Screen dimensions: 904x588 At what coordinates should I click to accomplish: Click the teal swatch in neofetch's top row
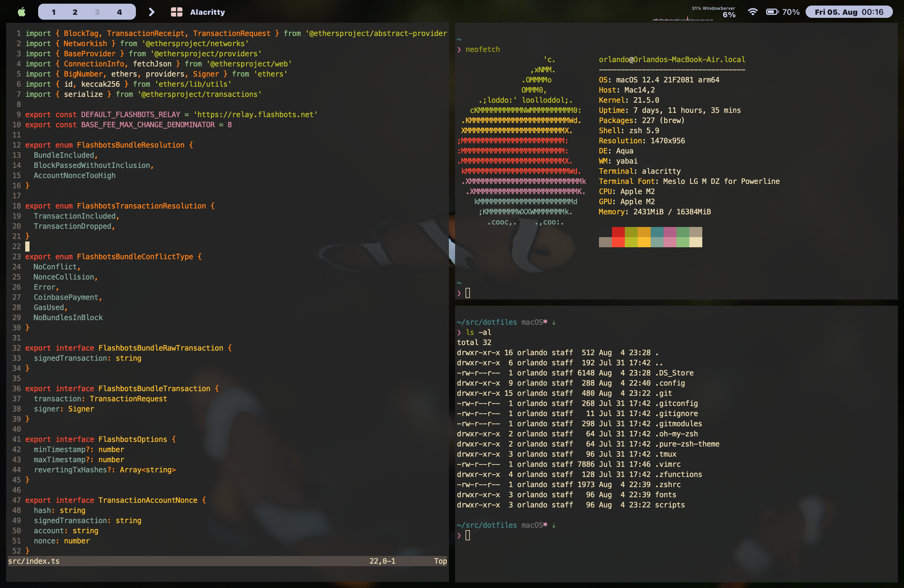657,232
